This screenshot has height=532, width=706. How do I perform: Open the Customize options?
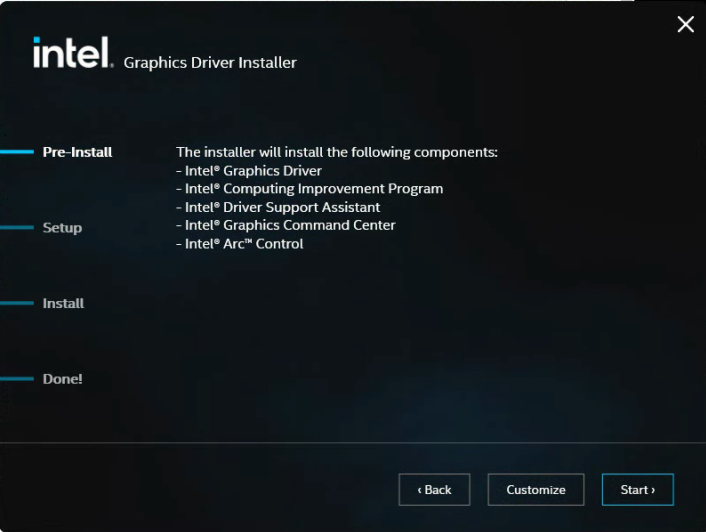pyautogui.click(x=536, y=489)
